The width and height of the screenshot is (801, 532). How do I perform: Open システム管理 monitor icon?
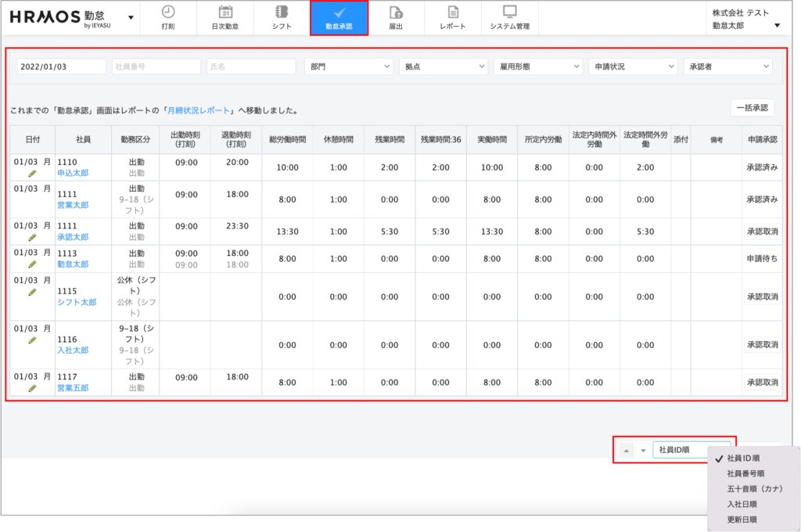point(509,13)
